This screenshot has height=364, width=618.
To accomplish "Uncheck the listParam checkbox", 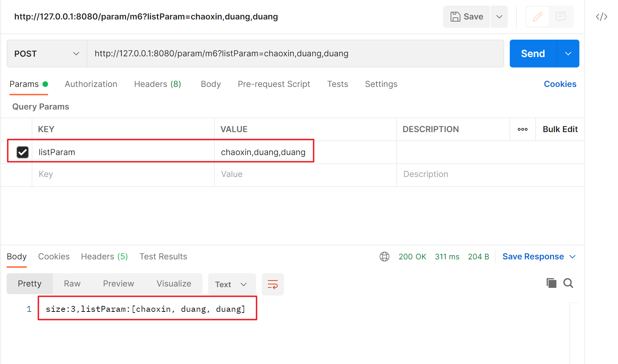I will pyautogui.click(x=23, y=152).
